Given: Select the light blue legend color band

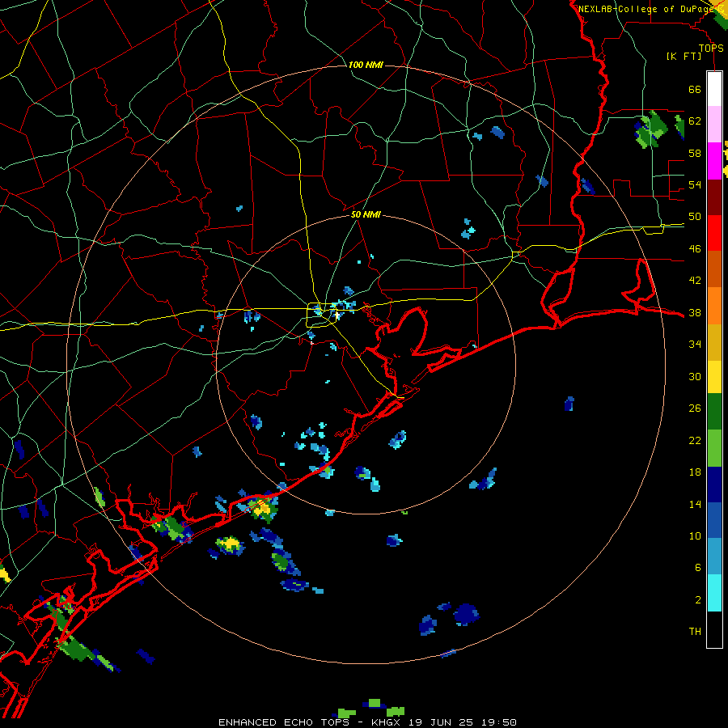Looking at the screenshot, I should pos(714,557).
